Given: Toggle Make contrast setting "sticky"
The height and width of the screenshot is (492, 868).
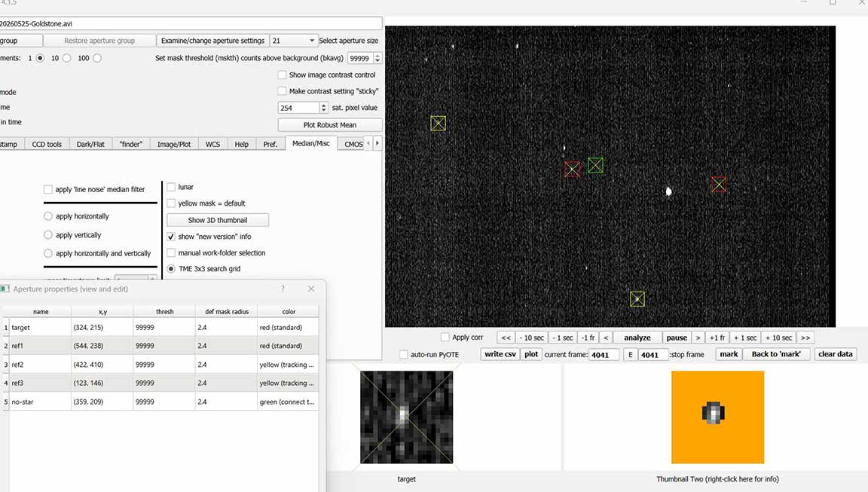Looking at the screenshot, I should point(282,90).
